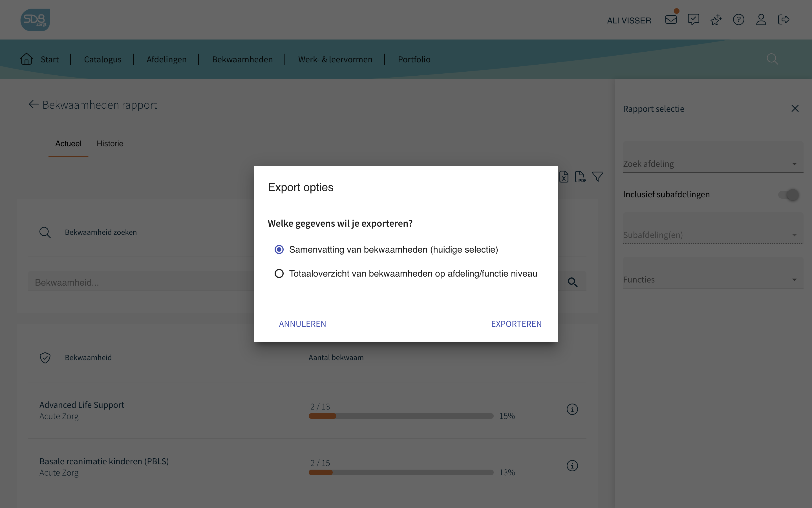812x508 pixels.
Task: Select Samenvatting van bekwaamheden radio option
Action: [279, 250]
